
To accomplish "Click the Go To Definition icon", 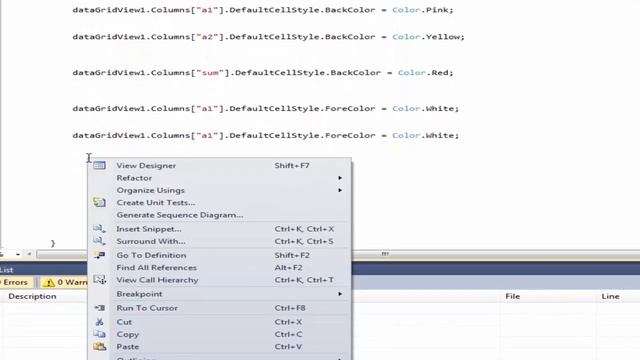I will [x=99, y=255].
